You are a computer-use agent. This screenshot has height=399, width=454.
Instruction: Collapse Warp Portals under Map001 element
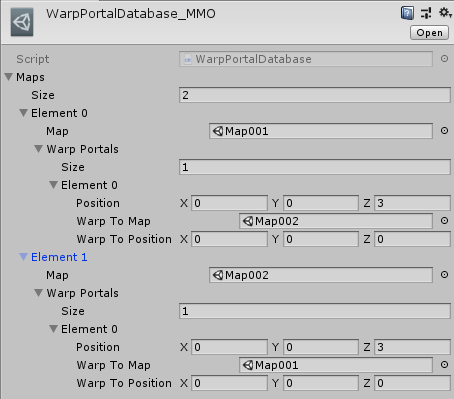pos(39,149)
